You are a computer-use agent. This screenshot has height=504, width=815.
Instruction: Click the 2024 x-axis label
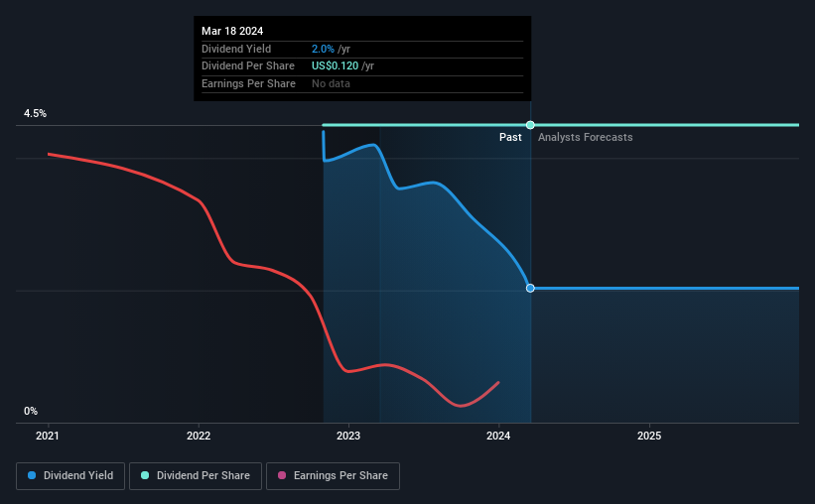coord(498,436)
